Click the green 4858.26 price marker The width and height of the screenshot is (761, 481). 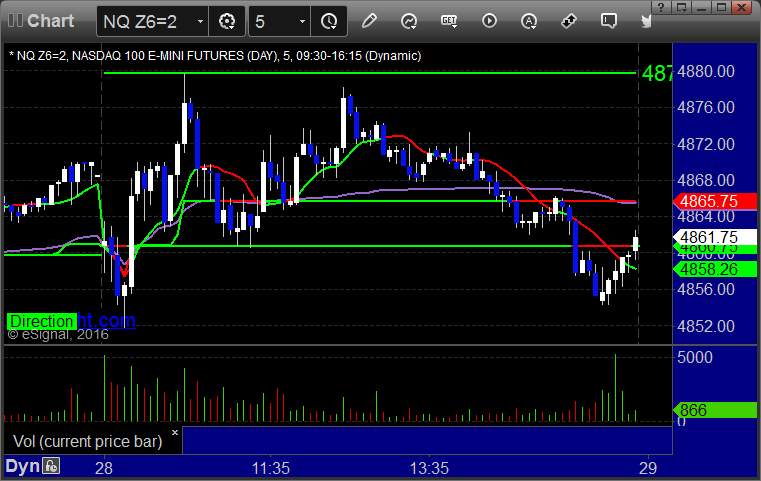(715, 269)
